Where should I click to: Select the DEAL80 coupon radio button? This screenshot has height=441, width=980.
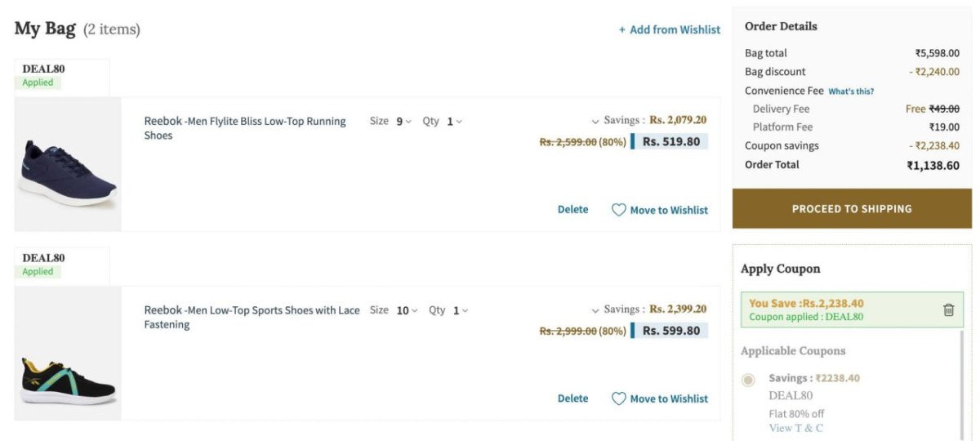(x=748, y=380)
